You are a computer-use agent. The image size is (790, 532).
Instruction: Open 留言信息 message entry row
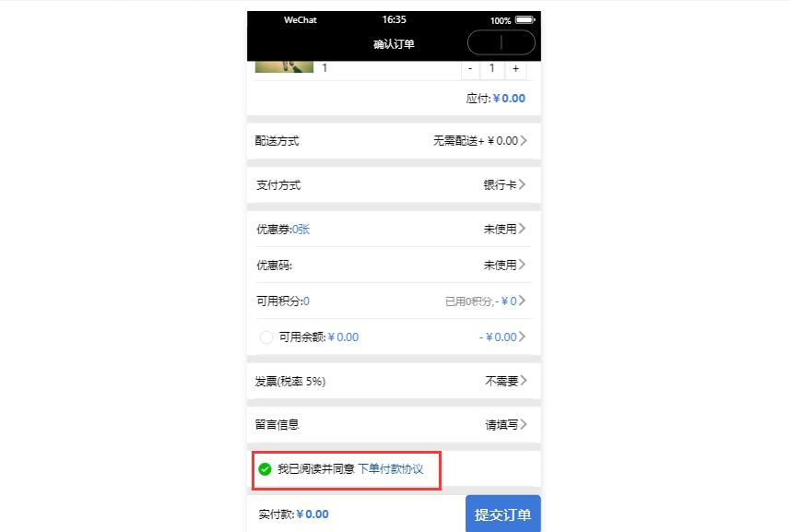[394, 425]
